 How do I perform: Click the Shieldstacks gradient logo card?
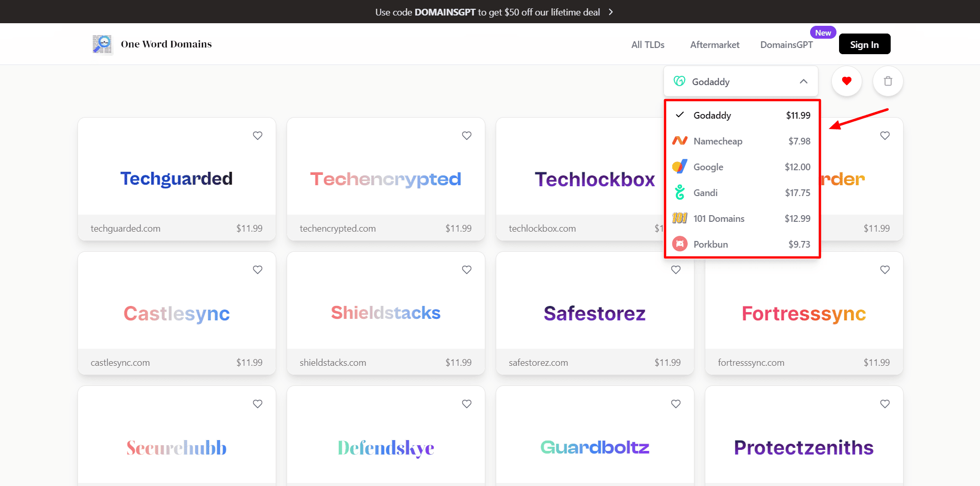pos(386,313)
